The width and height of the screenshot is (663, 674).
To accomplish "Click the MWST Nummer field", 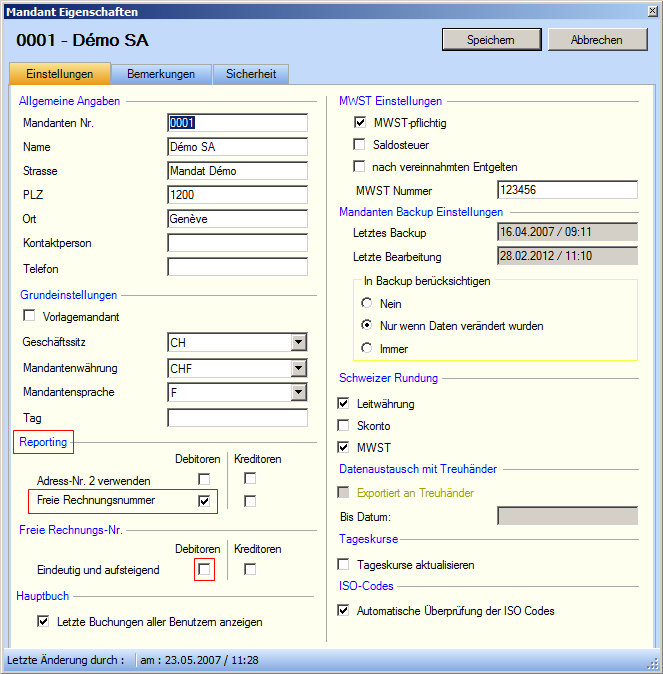I will coord(566,190).
